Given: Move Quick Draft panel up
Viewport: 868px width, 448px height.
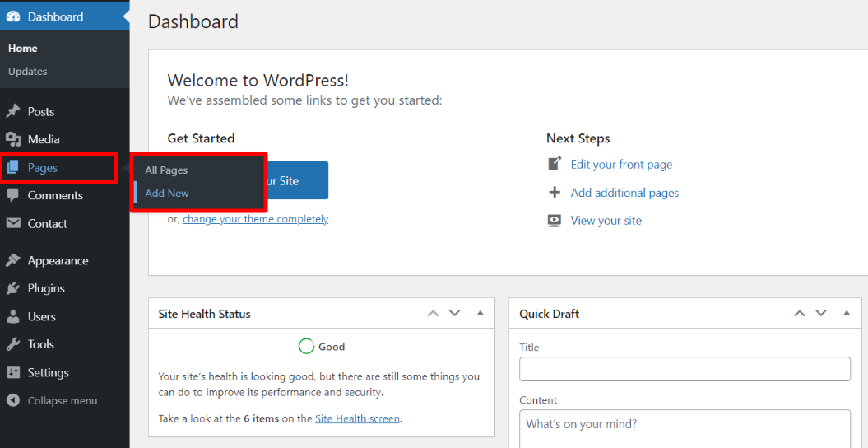Looking at the screenshot, I should [798, 313].
